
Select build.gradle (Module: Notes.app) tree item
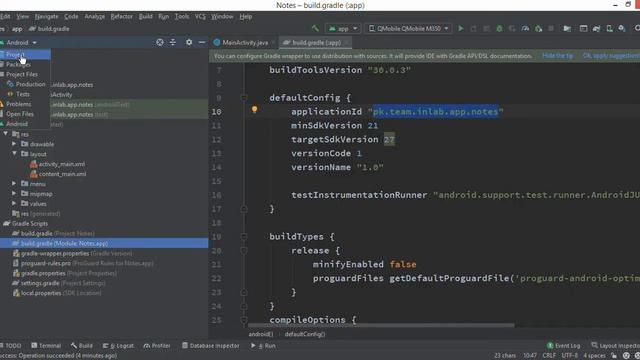click(x=104, y=243)
